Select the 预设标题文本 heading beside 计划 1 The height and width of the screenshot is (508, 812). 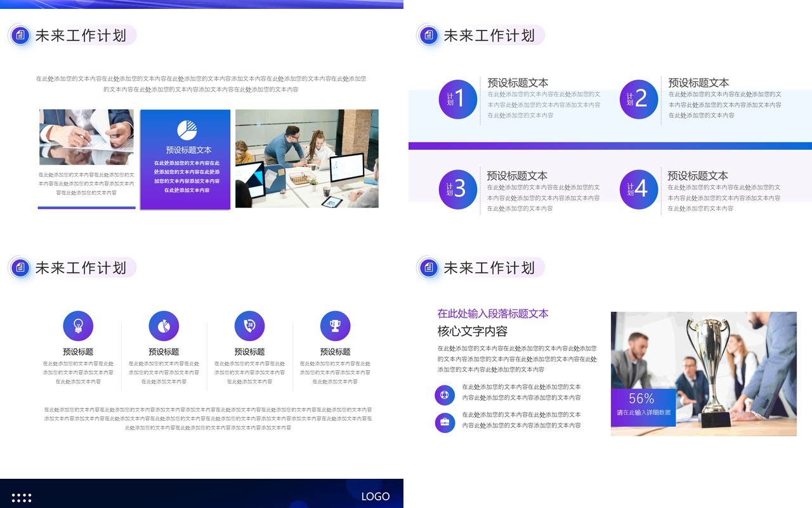click(518, 83)
